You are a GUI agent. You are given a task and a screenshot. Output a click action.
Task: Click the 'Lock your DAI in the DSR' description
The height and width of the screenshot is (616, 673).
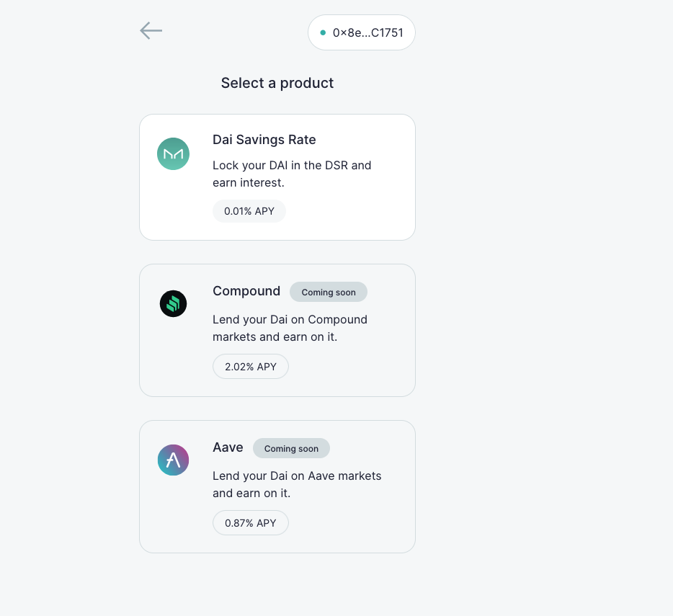click(292, 174)
